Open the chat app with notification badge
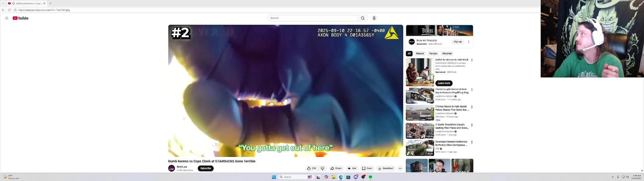This screenshot has height=181, width=644. point(356,177)
